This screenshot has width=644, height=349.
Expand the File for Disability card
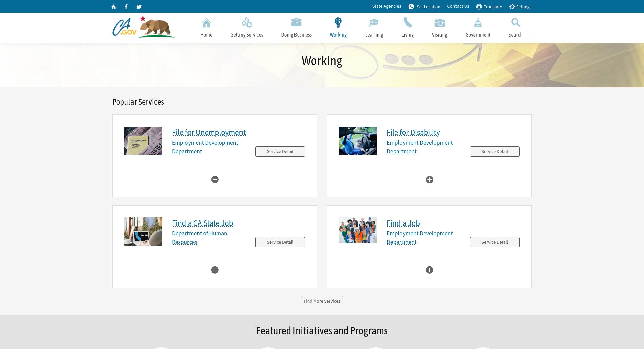[429, 180]
